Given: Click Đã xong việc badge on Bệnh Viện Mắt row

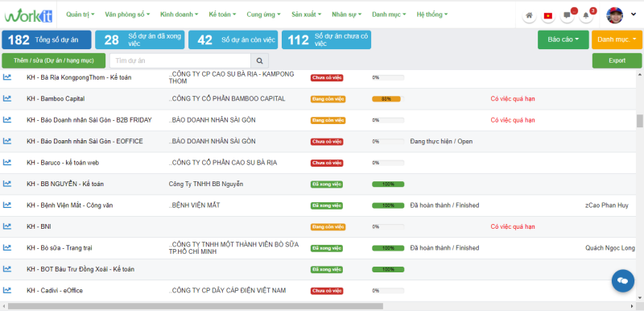Looking at the screenshot, I should point(327,205).
